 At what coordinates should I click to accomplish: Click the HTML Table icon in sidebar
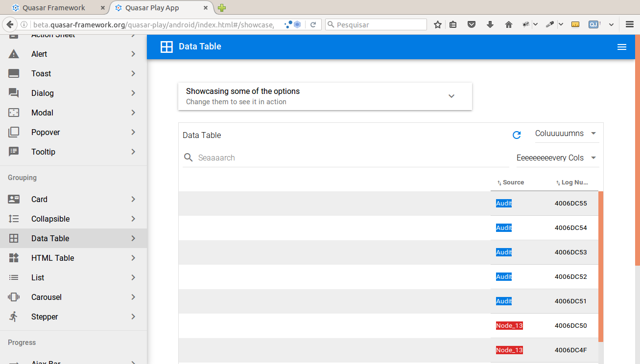coord(14,258)
